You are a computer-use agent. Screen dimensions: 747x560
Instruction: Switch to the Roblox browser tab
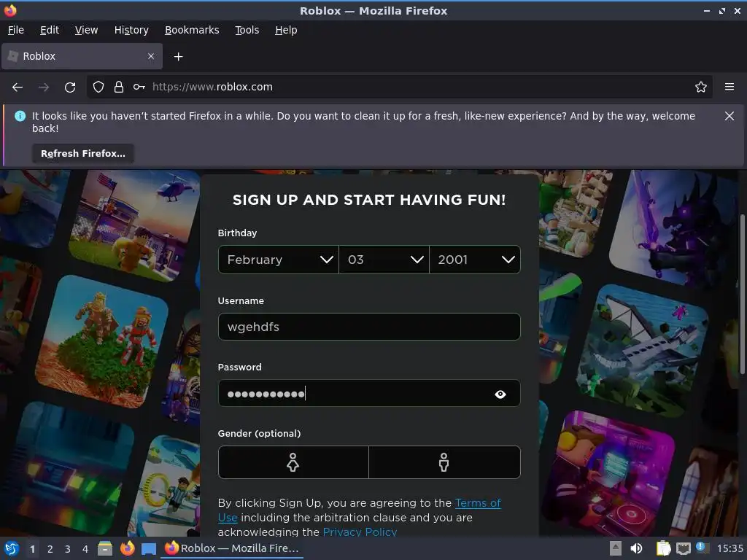82,56
